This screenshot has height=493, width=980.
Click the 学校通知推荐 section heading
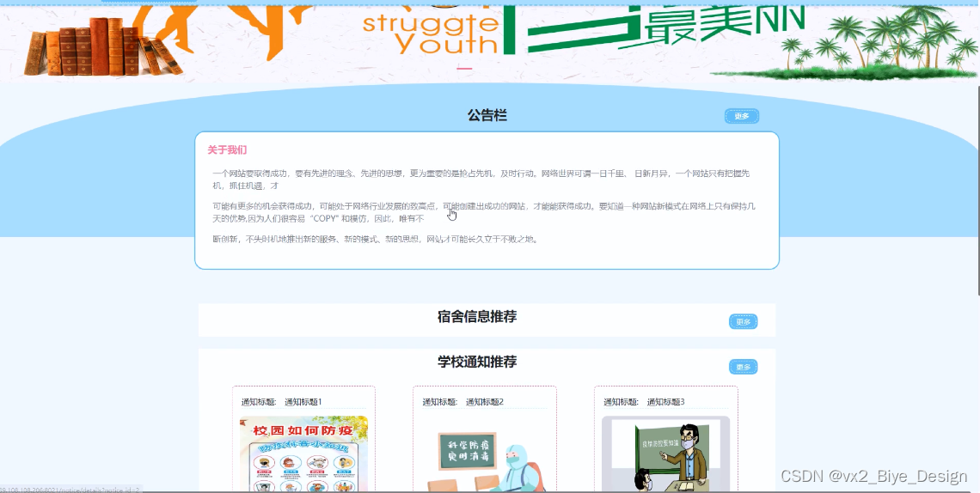coord(477,362)
